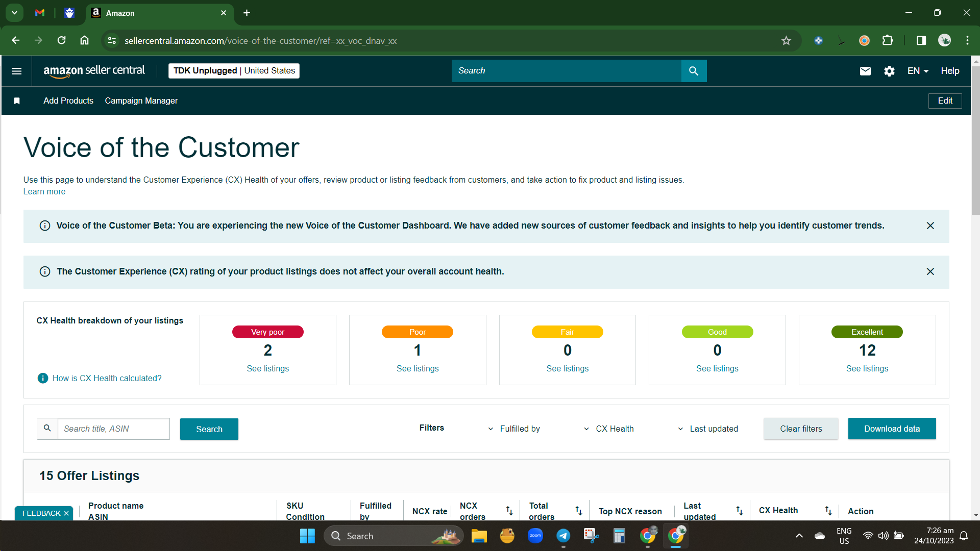The image size is (980, 551).
Task: Open the Chrome three-dot menu
Action: click(967, 40)
